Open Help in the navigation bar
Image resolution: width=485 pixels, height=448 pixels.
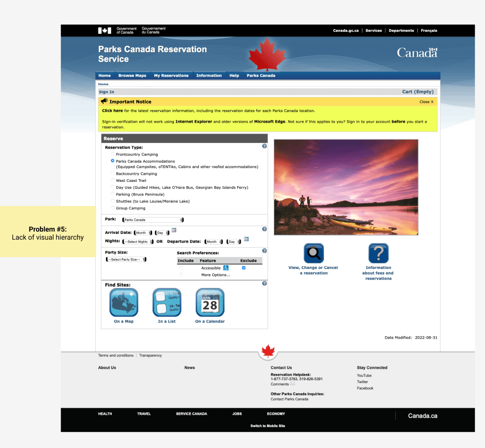[x=234, y=75]
